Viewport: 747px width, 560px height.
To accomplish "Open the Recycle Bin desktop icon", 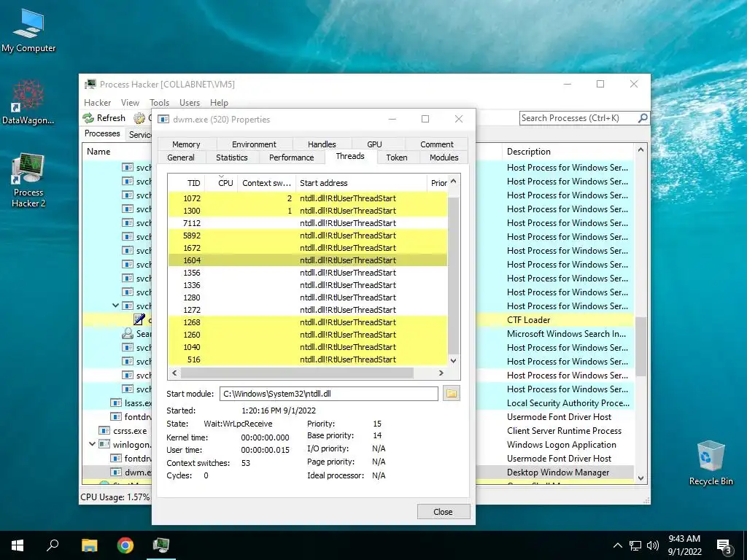I will pyautogui.click(x=711, y=462).
